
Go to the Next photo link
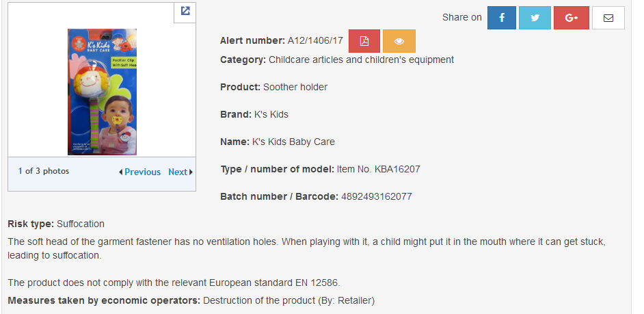pyautogui.click(x=178, y=172)
